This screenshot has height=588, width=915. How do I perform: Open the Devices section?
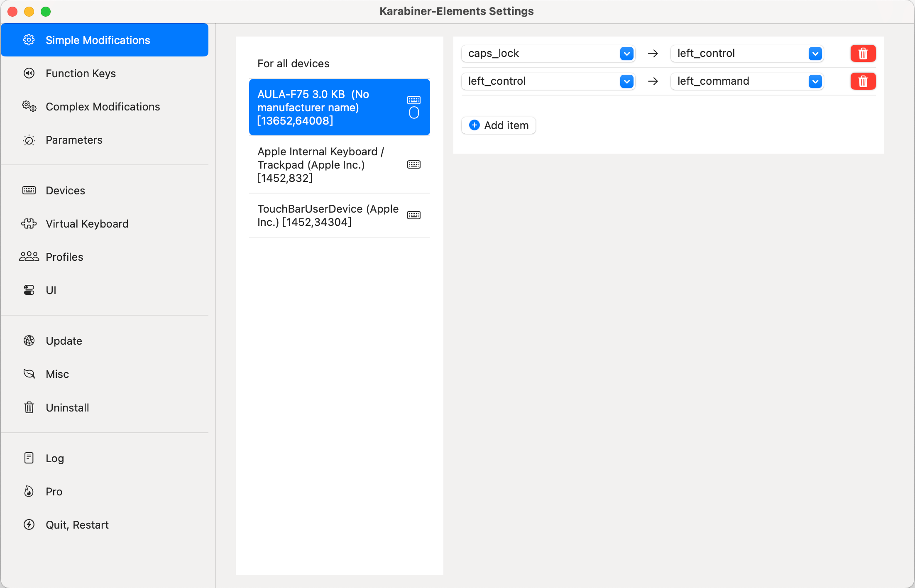(105, 190)
